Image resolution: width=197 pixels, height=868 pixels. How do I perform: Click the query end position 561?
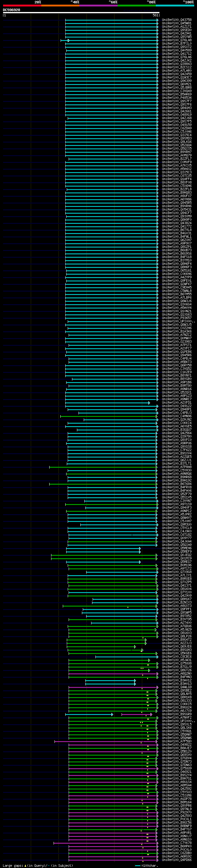[x=155, y=15]
